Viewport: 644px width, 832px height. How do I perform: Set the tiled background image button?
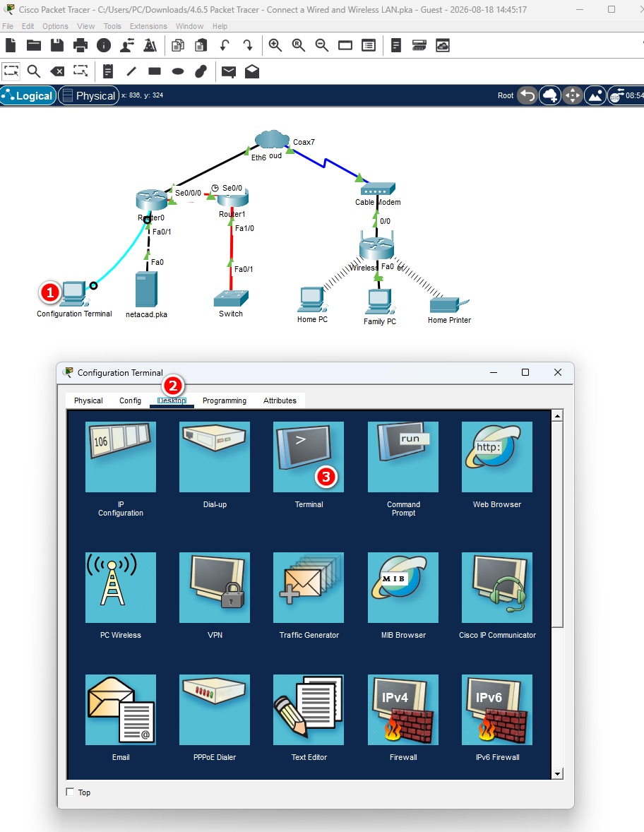pyautogui.click(x=595, y=95)
